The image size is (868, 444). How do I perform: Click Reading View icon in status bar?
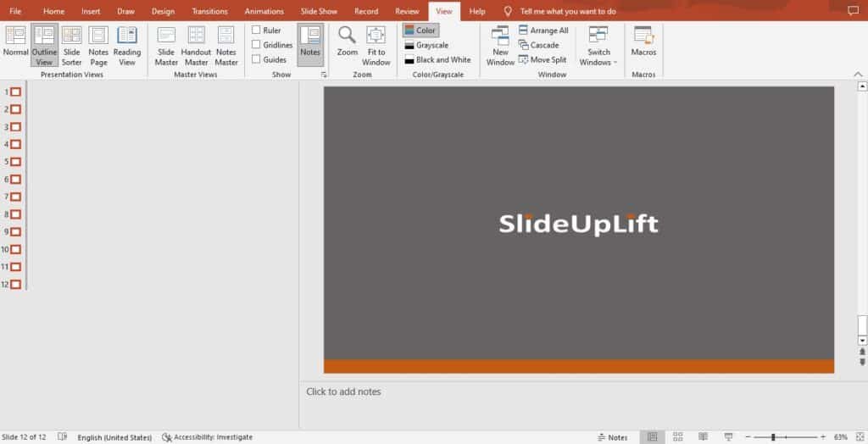click(x=703, y=437)
